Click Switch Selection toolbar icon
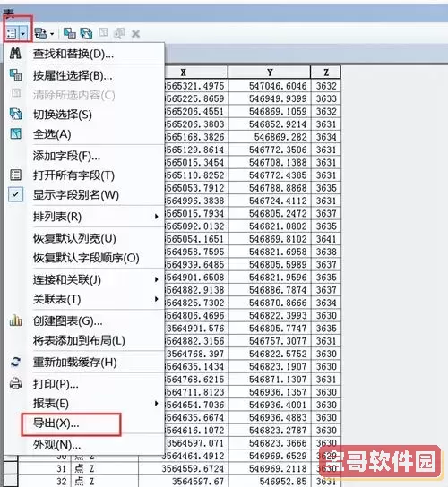Viewport: 448px width, 487px height. (x=86, y=33)
